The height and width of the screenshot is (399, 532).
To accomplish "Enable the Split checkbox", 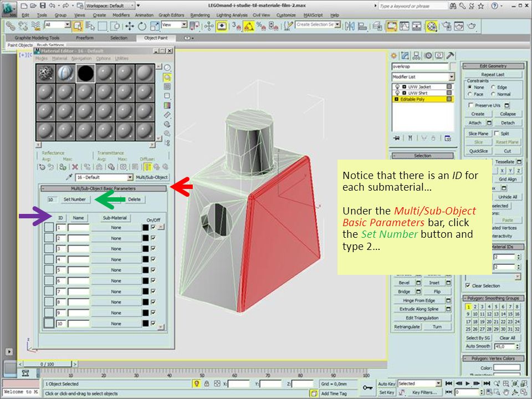I will point(497,133).
